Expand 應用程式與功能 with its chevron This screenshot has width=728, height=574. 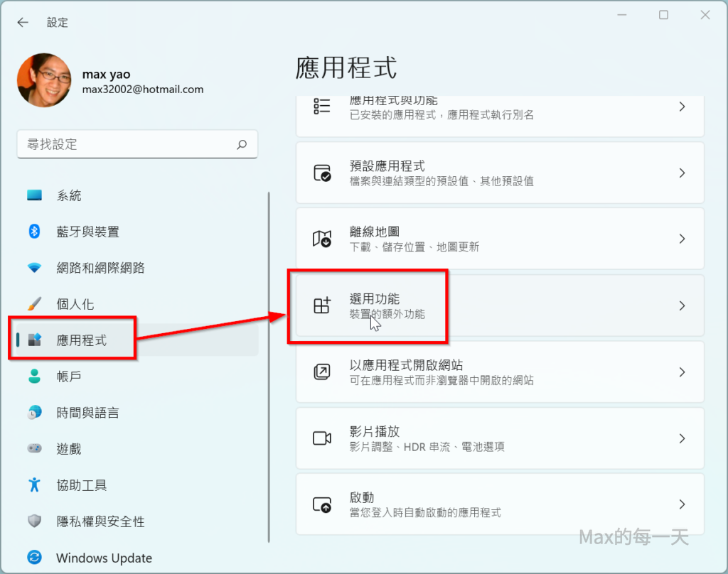click(x=682, y=107)
